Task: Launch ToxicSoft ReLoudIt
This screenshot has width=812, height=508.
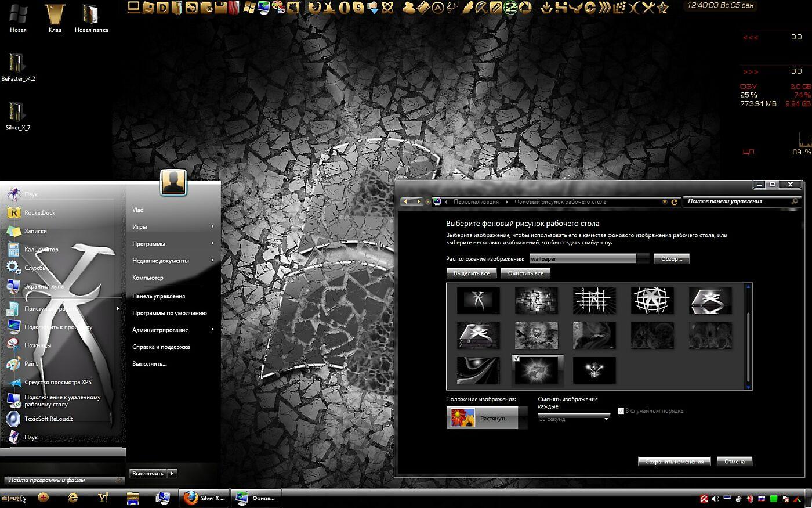Action: pos(63,419)
